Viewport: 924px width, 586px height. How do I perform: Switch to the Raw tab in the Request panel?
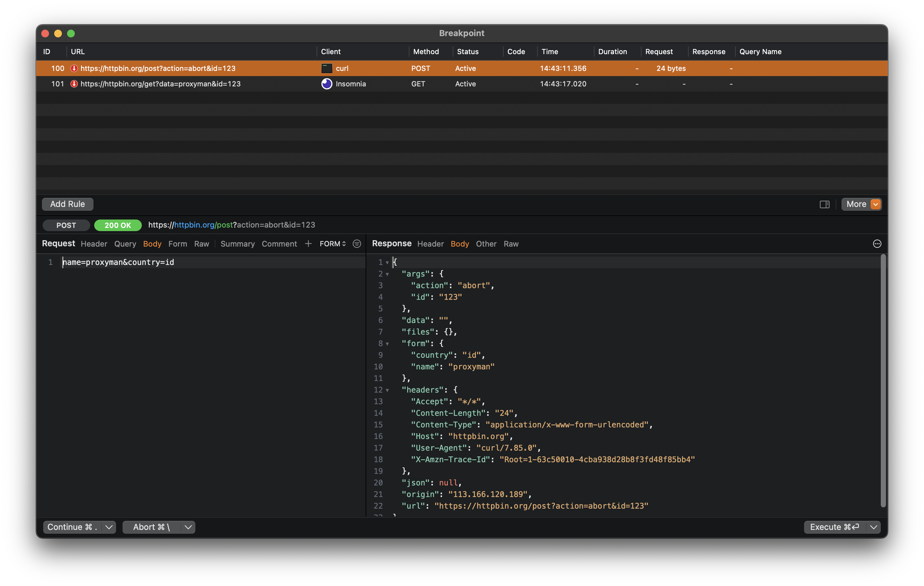pyautogui.click(x=202, y=244)
